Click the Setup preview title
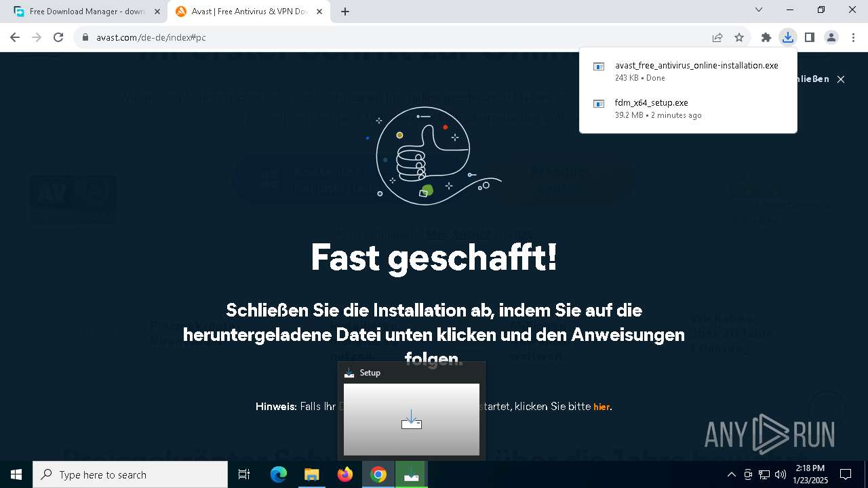The width and height of the screenshot is (868, 488). tap(370, 373)
